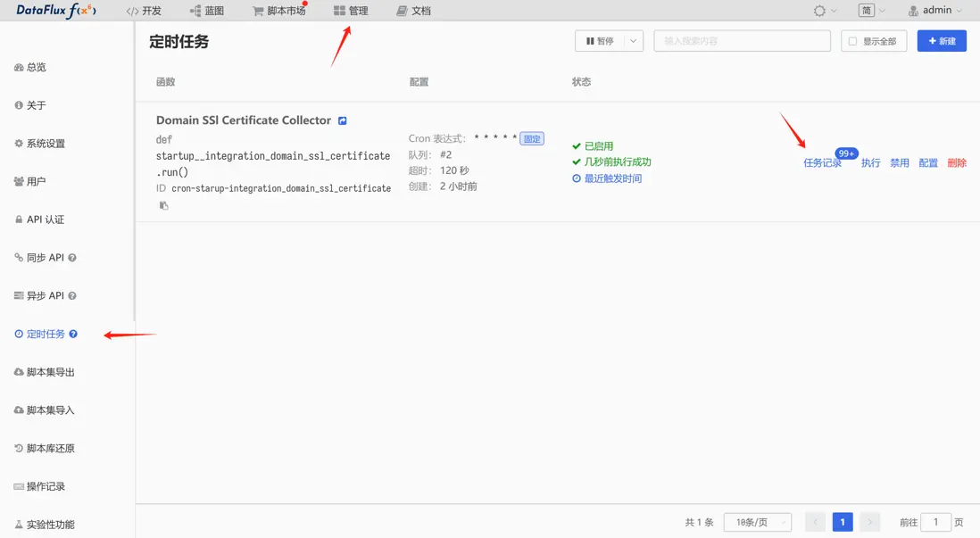The width and height of the screenshot is (980, 538).
Task: Click the go-to page number input
Action: (935, 522)
